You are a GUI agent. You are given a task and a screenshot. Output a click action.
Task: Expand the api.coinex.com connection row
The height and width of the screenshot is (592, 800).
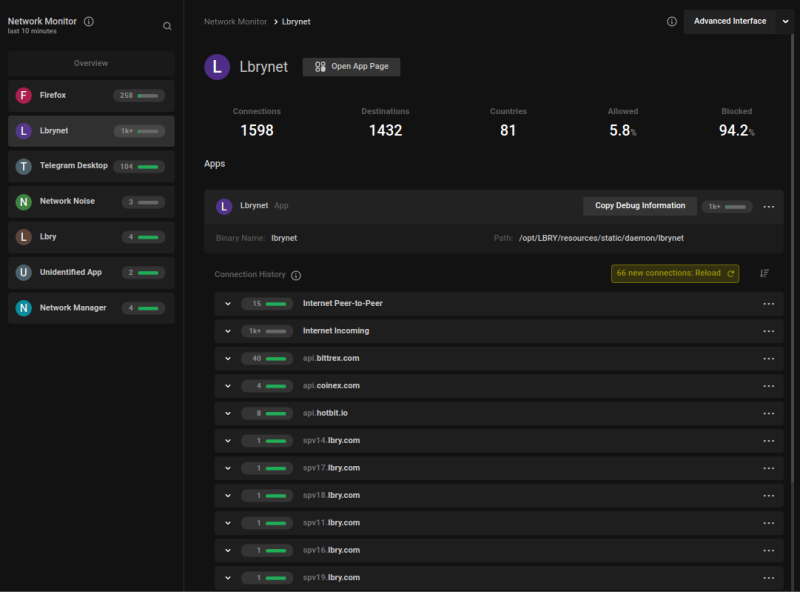click(228, 386)
